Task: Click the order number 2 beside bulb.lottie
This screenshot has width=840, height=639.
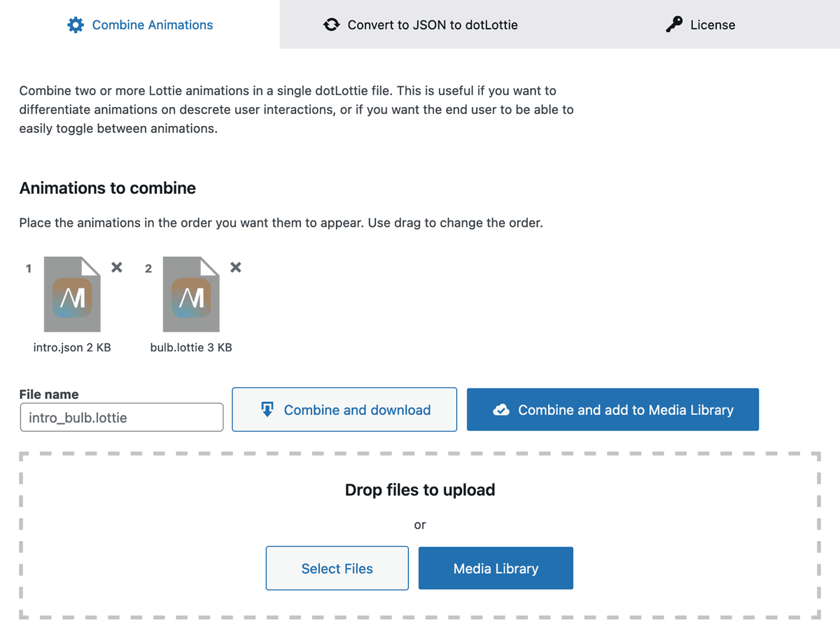Action: (148, 268)
